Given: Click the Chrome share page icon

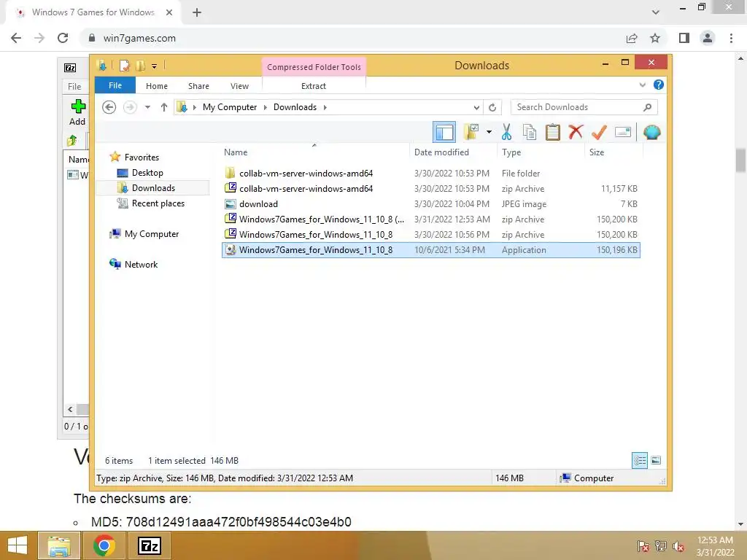Looking at the screenshot, I should pos(632,38).
